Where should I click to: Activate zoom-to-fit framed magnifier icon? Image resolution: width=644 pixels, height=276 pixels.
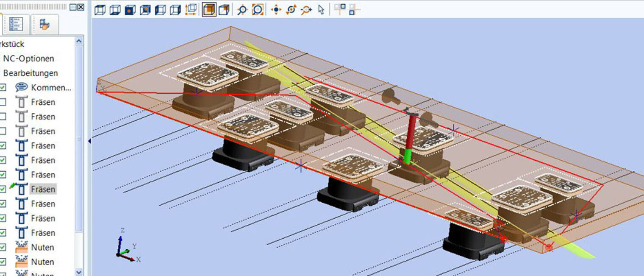tap(258, 10)
